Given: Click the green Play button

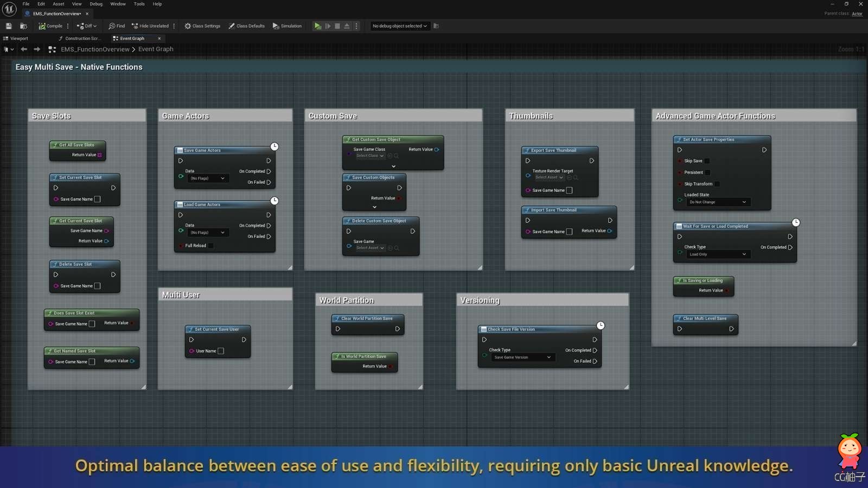Looking at the screenshot, I should (318, 26).
